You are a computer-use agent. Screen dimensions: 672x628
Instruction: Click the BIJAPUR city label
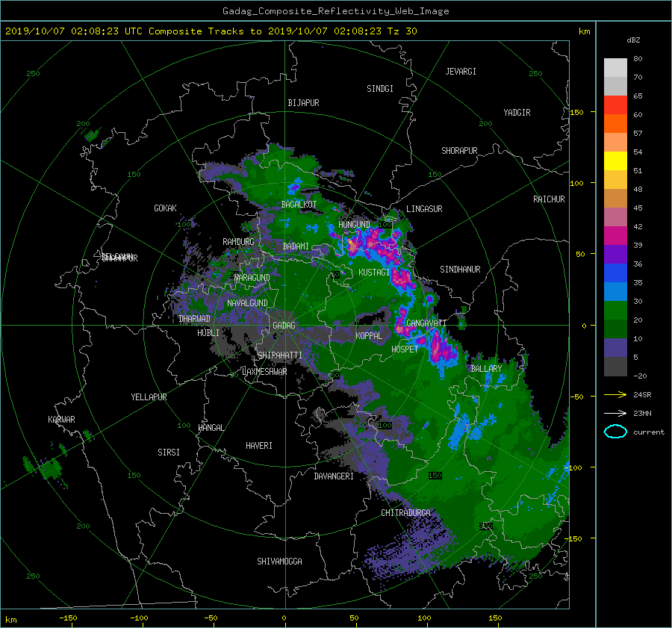pyautogui.click(x=303, y=103)
